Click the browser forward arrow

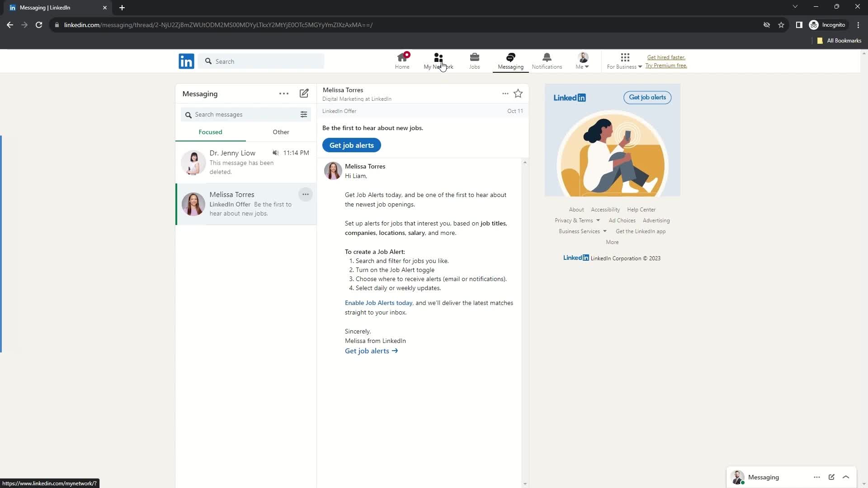(x=24, y=25)
